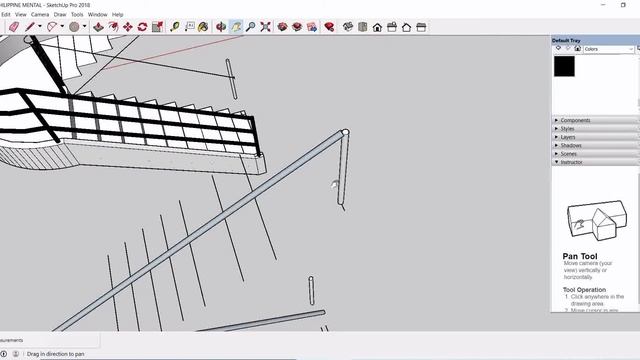The image size is (640, 360).
Task: Select the Push/Pull tool
Action: [x=98, y=27]
